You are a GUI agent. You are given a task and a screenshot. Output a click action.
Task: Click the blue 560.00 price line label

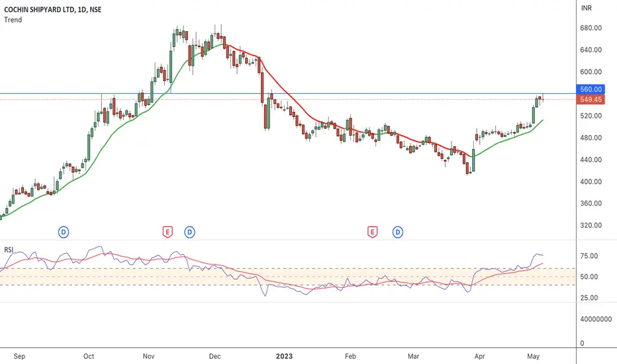pyautogui.click(x=591, y=89)
